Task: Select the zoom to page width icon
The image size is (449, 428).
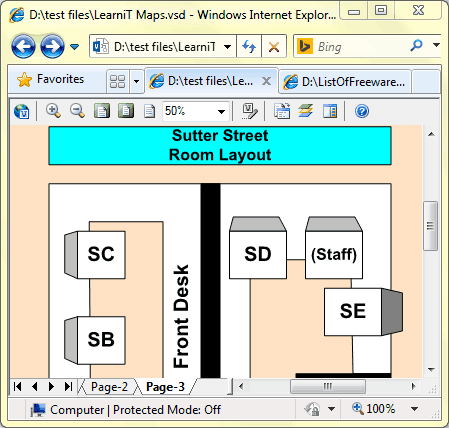Action: pos(102,111)
